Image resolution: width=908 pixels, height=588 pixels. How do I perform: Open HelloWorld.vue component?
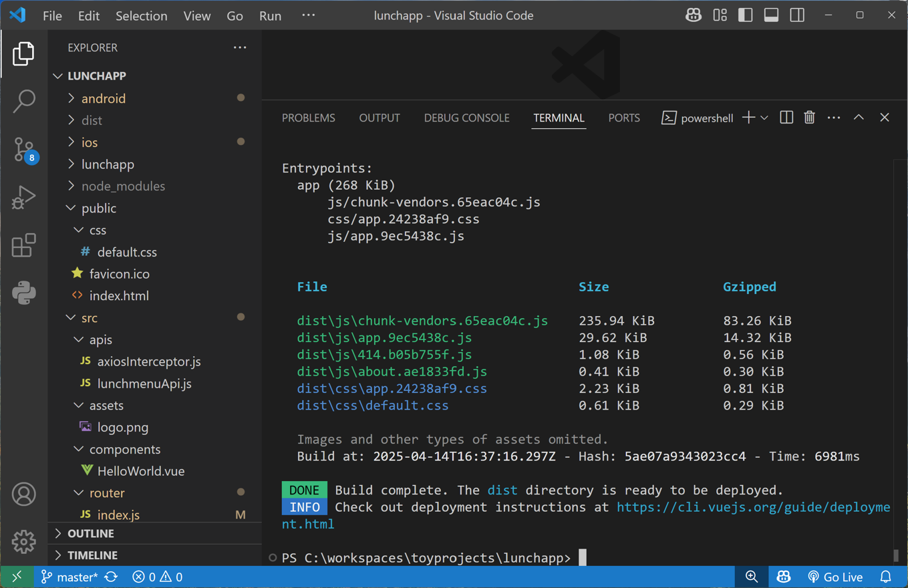click(x=155, y=471)
